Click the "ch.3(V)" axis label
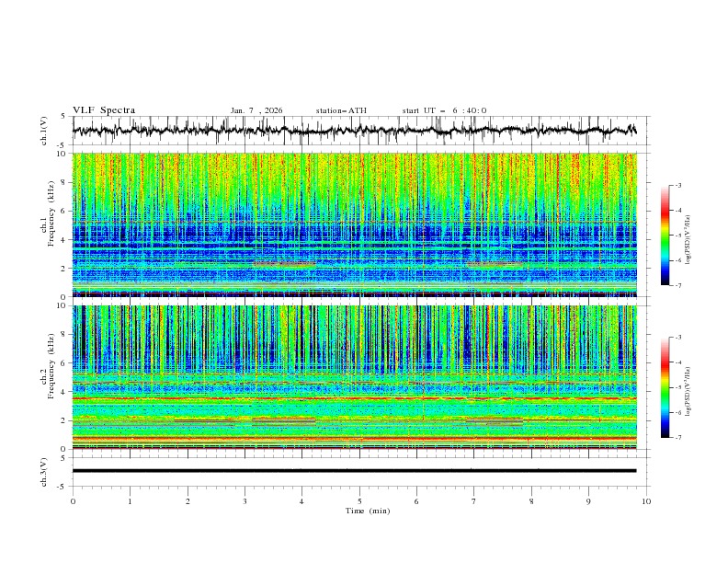This screenshot has width=728, height=563. [x=44, y=472]
